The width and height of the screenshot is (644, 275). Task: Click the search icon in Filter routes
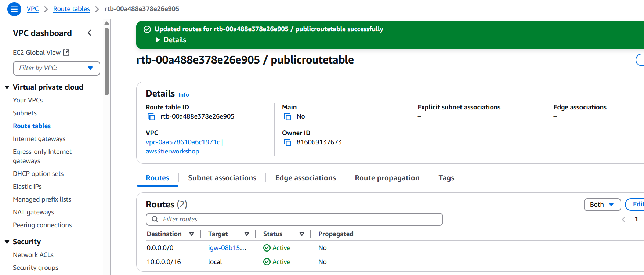tap(155, 219)
